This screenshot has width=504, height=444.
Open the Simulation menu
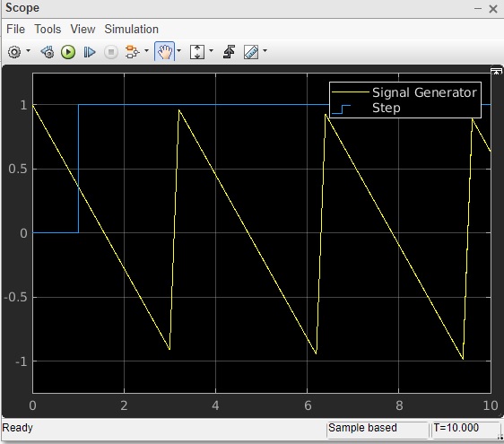click(132, 30)
